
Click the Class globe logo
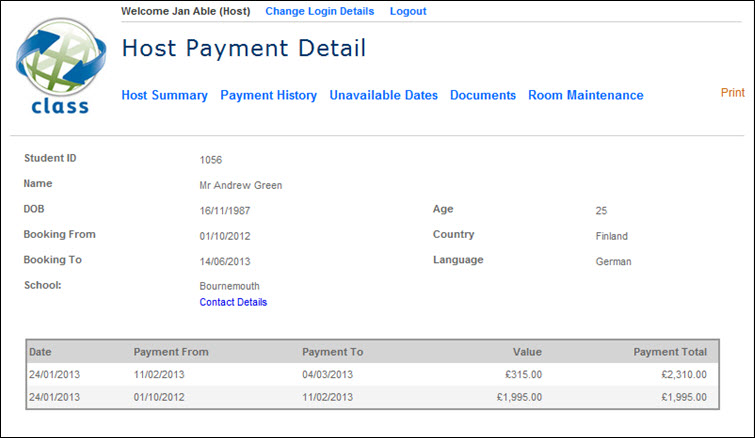(53, 68)
